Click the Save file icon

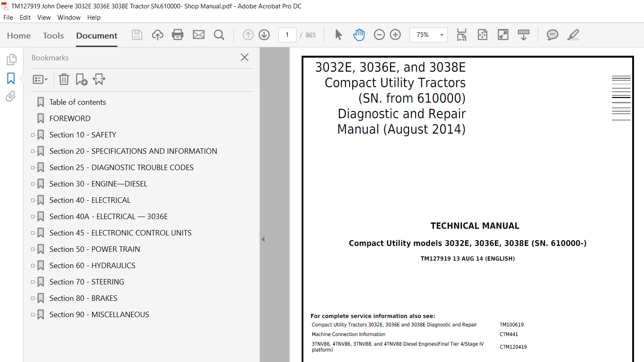coord(137,35)
